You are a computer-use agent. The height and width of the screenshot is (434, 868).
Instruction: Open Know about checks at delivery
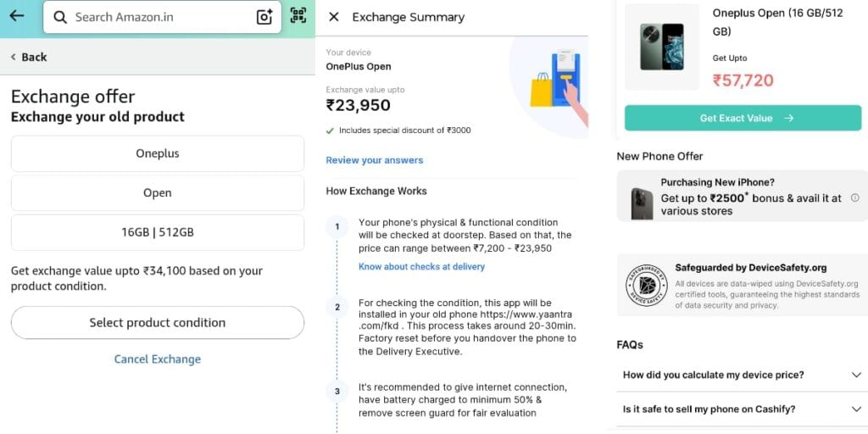click(422, 267)
